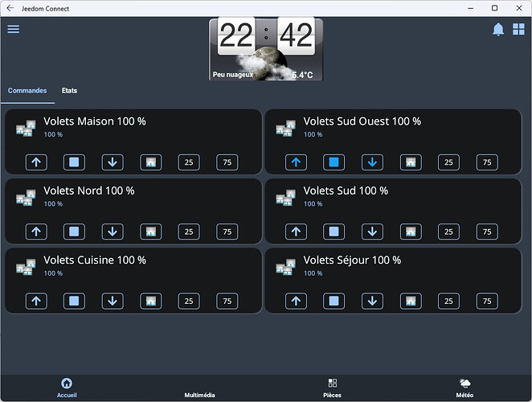This screenshot has height=402, width=532.
Task: Raise Volets Maison with up arrow
Action: click(x=36, y=162)
